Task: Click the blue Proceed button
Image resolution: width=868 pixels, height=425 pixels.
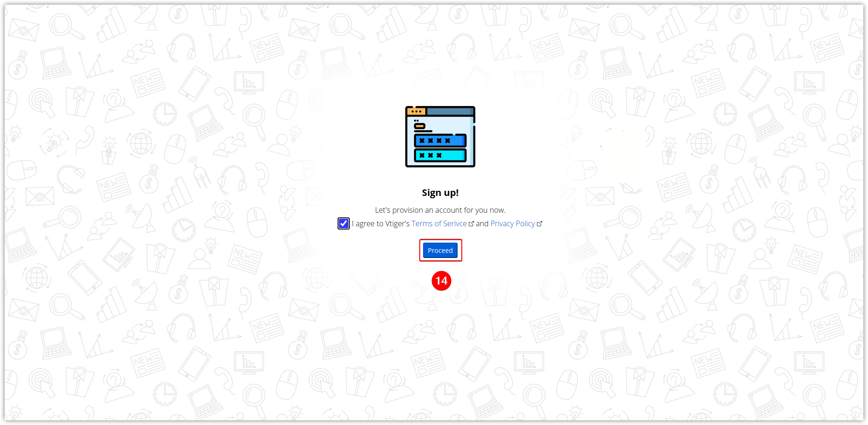Action: coord(440,251)
